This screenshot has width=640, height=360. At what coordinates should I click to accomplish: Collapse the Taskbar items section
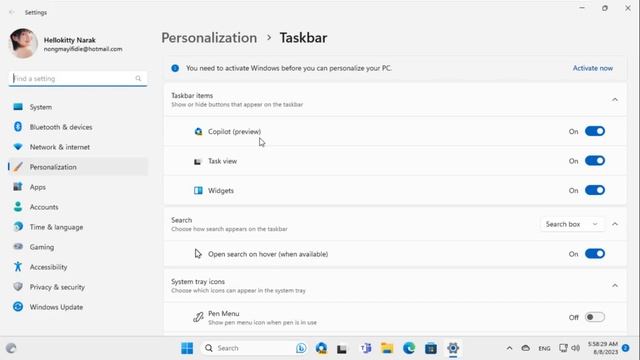point(615,100)
